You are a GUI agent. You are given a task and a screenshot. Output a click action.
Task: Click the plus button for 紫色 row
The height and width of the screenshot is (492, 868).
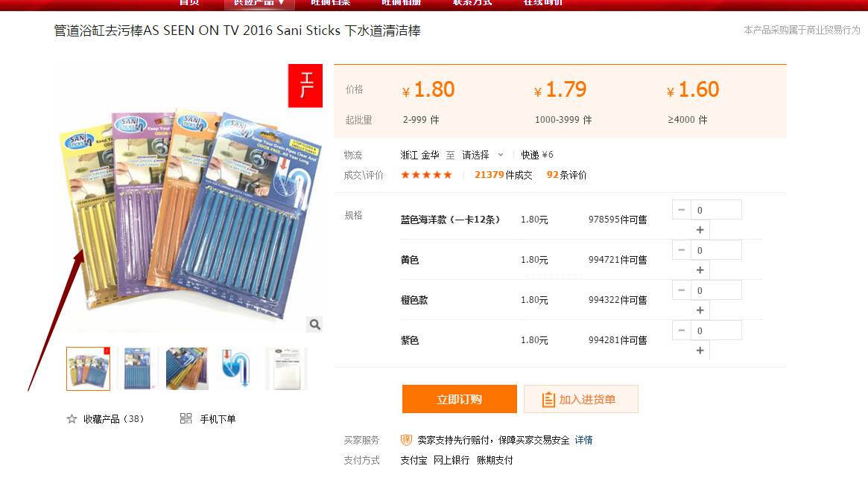(x=700, y=351)
